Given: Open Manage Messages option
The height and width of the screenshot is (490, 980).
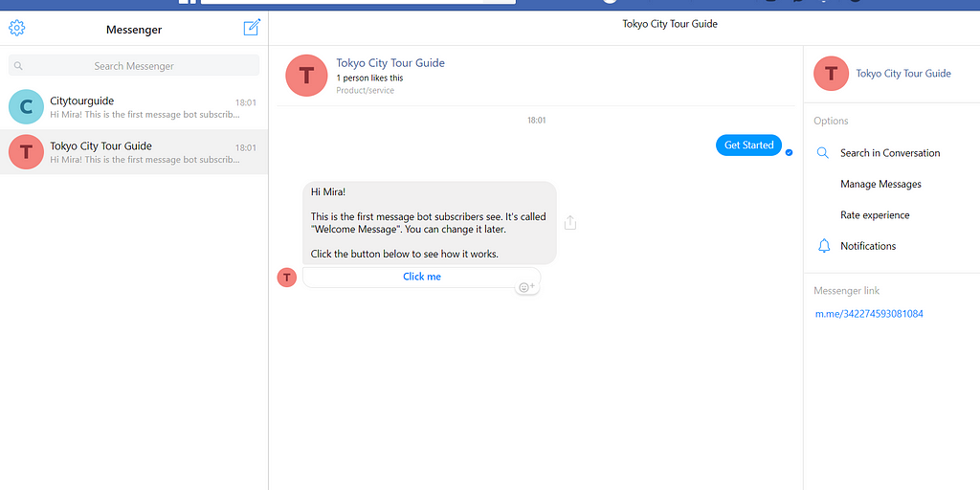Looking at the screenshot, I should tap(880, 185).
